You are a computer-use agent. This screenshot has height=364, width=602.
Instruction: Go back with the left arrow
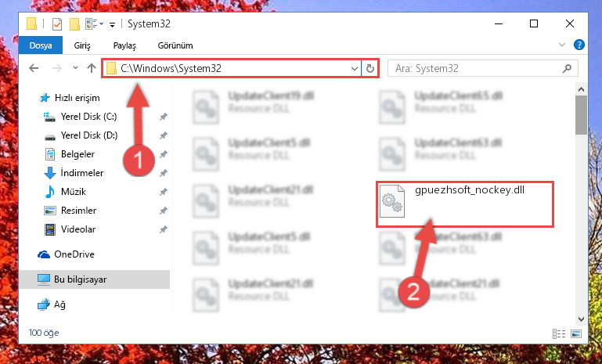click(x=34, y=68)
